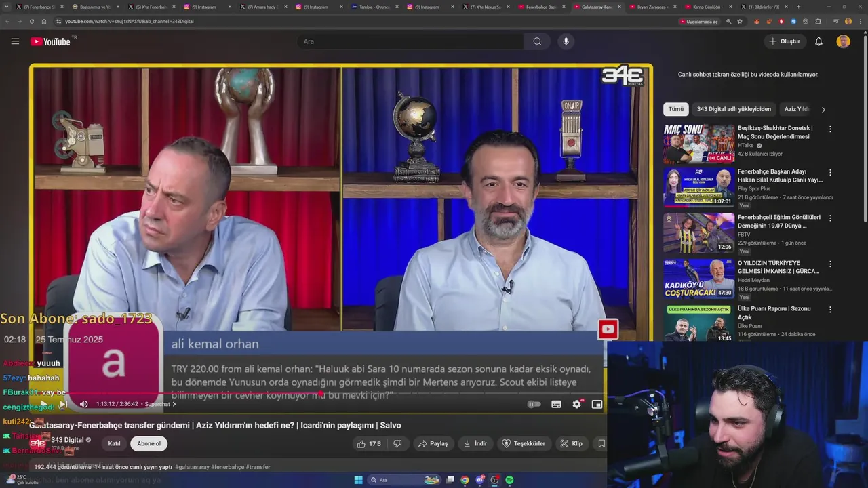Image resolution: width=868 pixels, height=488 pixels.
Task: Switch the player to miniplayer mode
Action: coord(597,404)
